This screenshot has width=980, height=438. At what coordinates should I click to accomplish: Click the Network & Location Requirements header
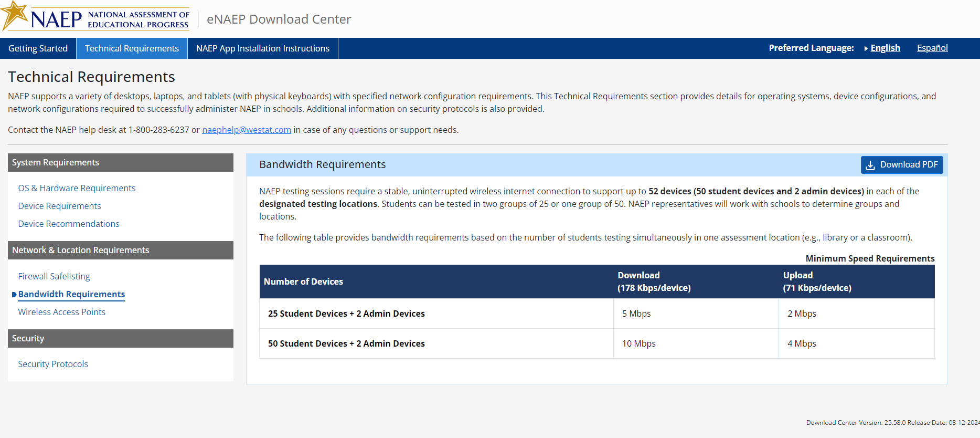(121, 251)
